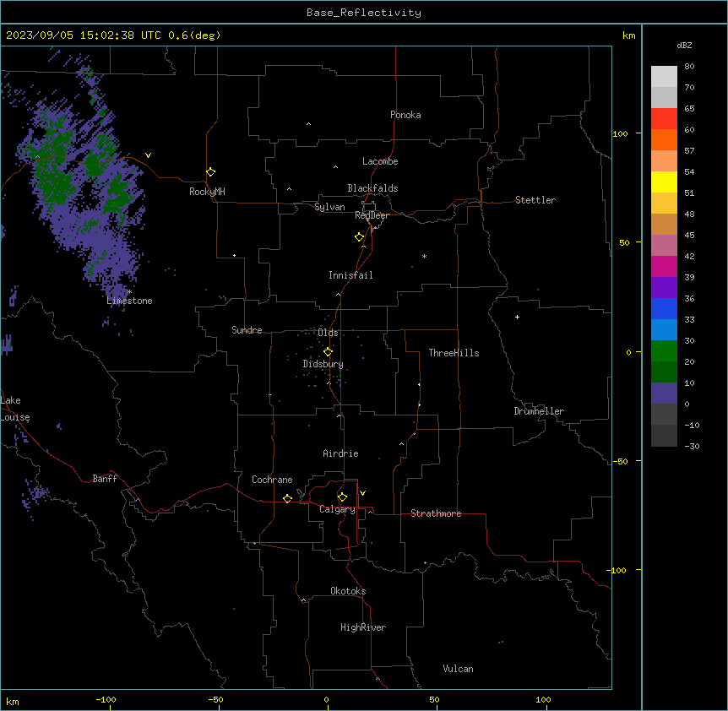Click the Vulcan town label
This screenshot has height=711, width=728.
(x=459, y=669)
